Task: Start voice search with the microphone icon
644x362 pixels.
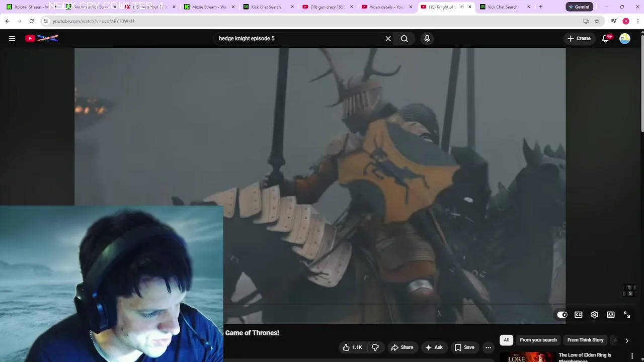Action: pyautogui.click(x=427, y=38)
